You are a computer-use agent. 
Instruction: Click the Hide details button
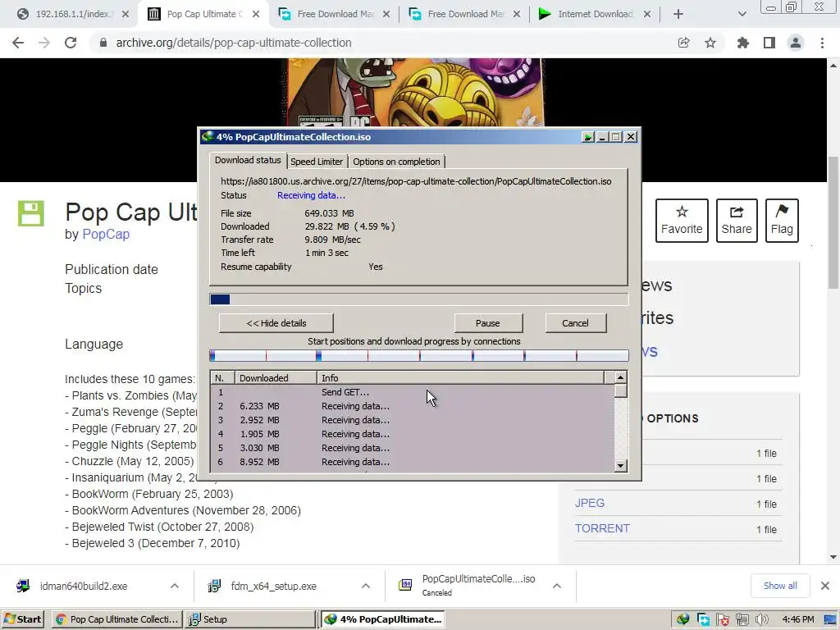[x=276, y=323]
